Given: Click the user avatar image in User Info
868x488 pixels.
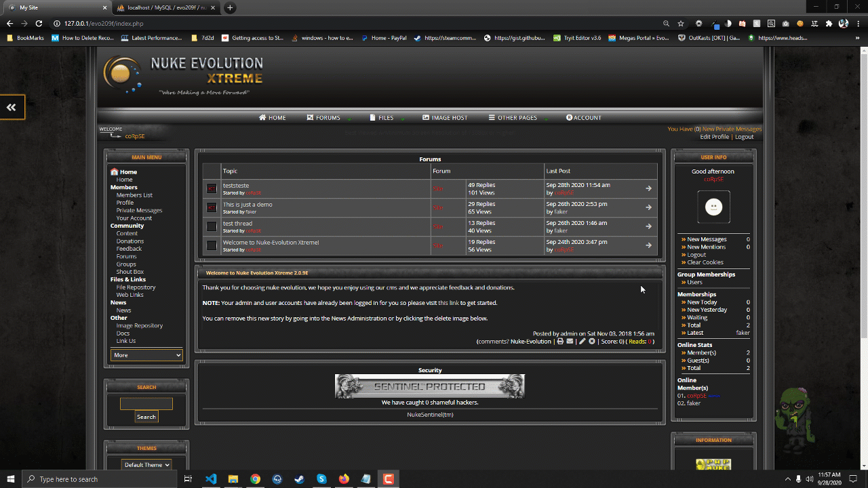Looking at the screenshot, I should click(713, 207).
